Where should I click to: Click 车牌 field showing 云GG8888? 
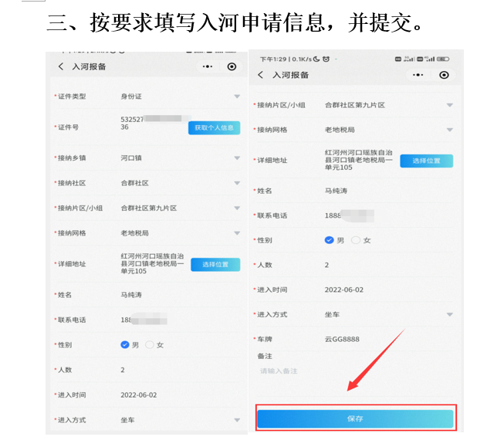click(x=342, y=339)
